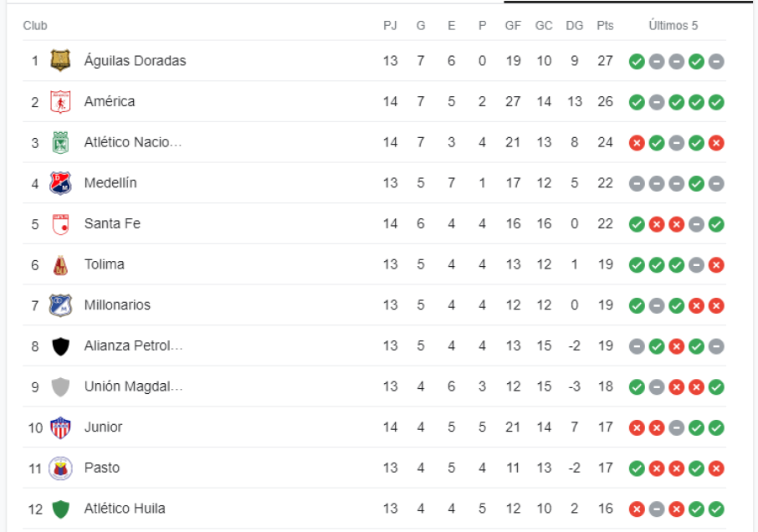
Task: Click the Medellín club crest icon
Action: (x=60, y=182)
